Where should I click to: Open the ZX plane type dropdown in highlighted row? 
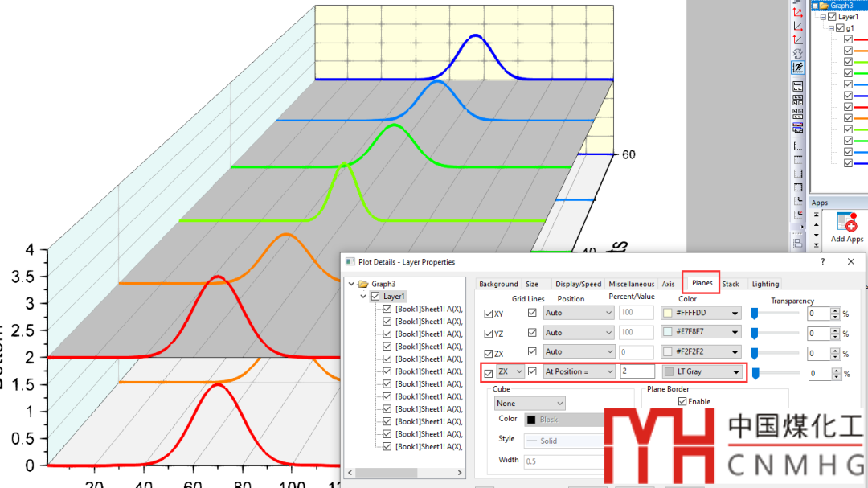pyautogui.click(x=510, y=371)
